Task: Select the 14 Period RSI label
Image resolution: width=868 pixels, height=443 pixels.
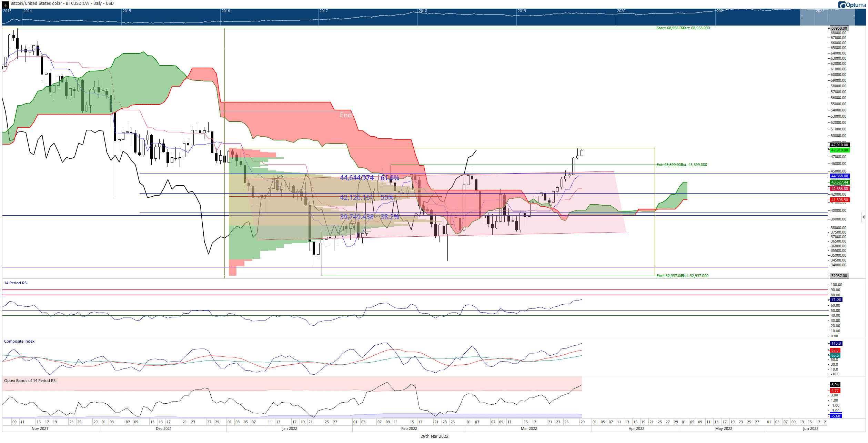Action: 16,283
